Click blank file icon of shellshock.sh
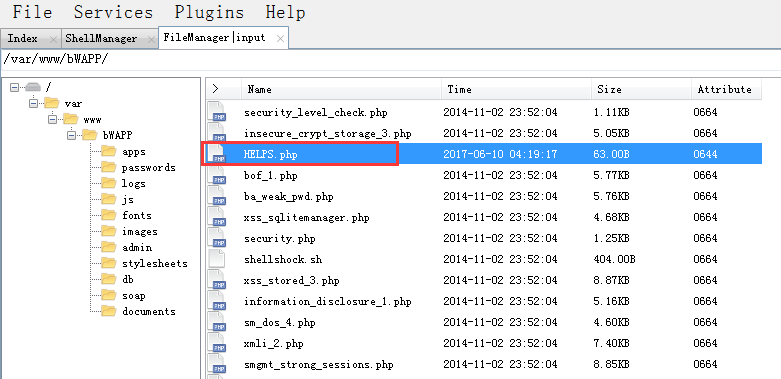This screenshot has height=379, width=781. [x=216, y=258]
